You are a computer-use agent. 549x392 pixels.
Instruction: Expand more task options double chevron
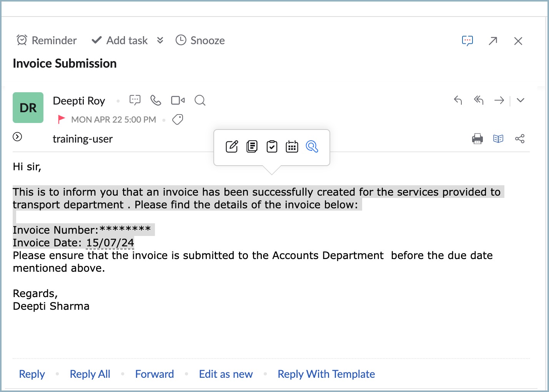click(x=160, y=40)
